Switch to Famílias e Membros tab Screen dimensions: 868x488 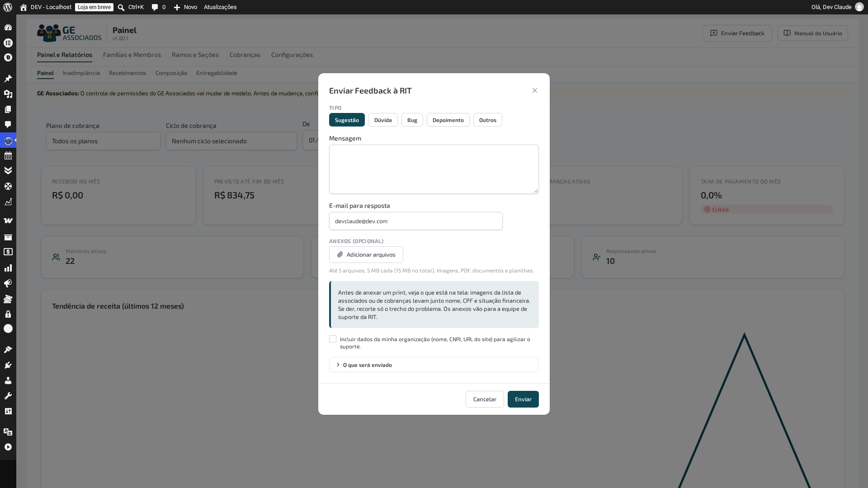coord(132,55)
